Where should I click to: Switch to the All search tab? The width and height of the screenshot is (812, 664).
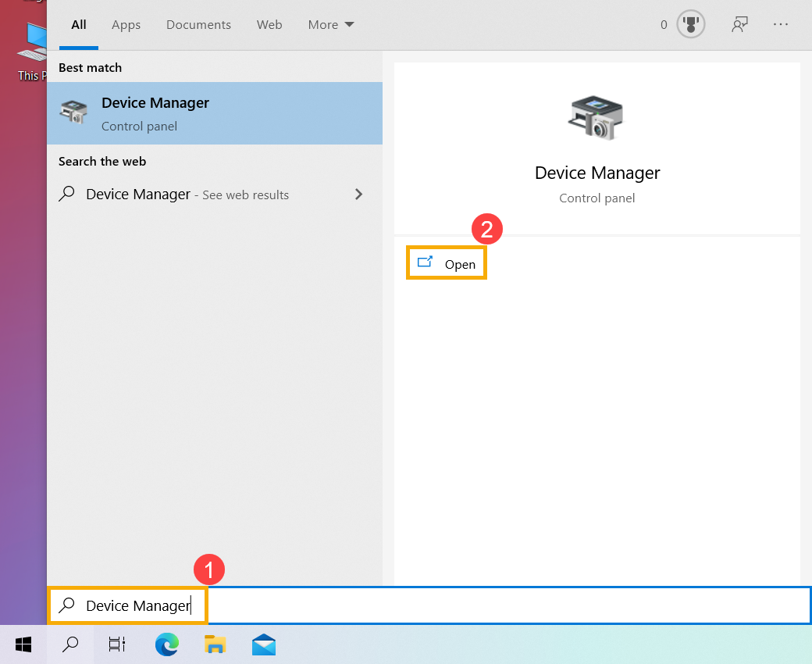coord(79,25)
